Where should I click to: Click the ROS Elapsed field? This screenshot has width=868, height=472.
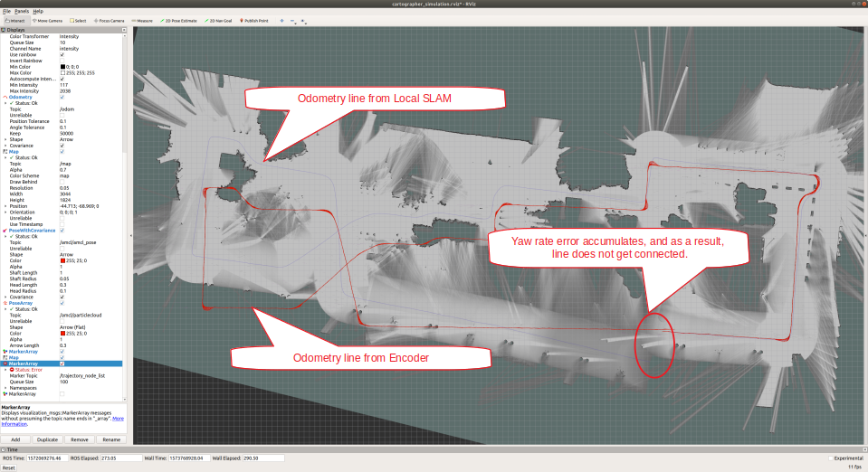(x=121, y=458)
